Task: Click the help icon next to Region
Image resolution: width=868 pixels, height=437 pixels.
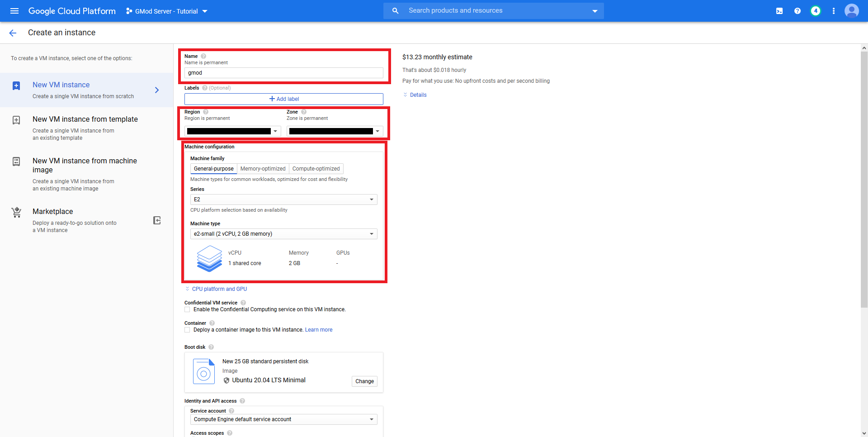Action: 206,112
